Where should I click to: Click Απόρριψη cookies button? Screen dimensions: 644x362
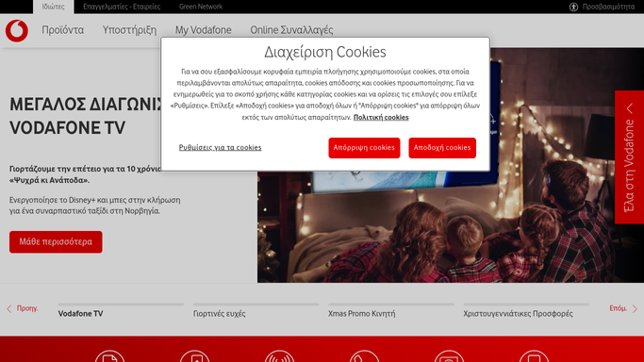pyautogui.click(x=364, y=148)
